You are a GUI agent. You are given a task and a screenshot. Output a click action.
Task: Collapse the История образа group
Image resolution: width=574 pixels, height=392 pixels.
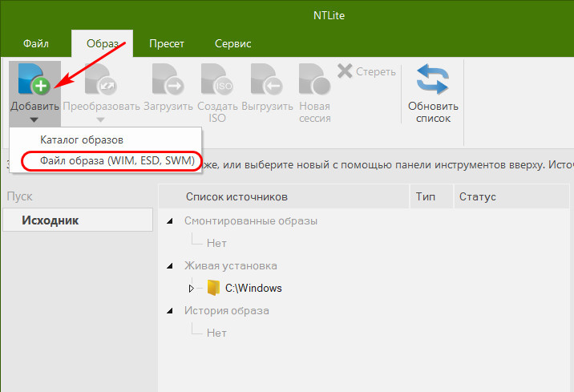click(170, 311)
